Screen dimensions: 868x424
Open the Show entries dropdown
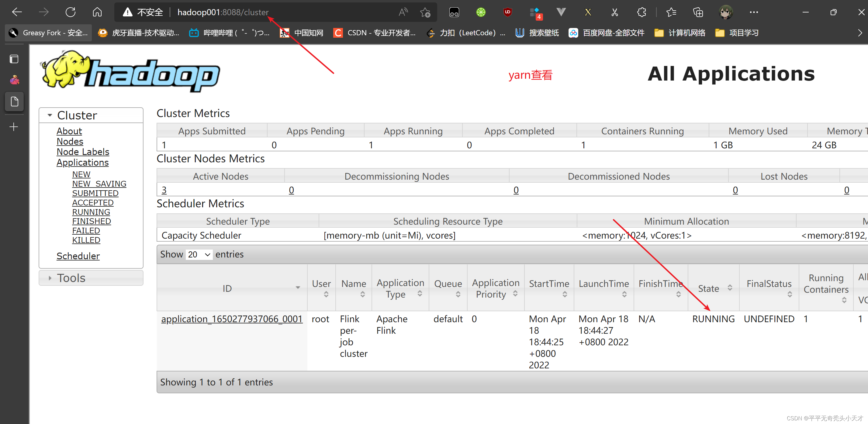pyautogui.click(x=199, y=255)
